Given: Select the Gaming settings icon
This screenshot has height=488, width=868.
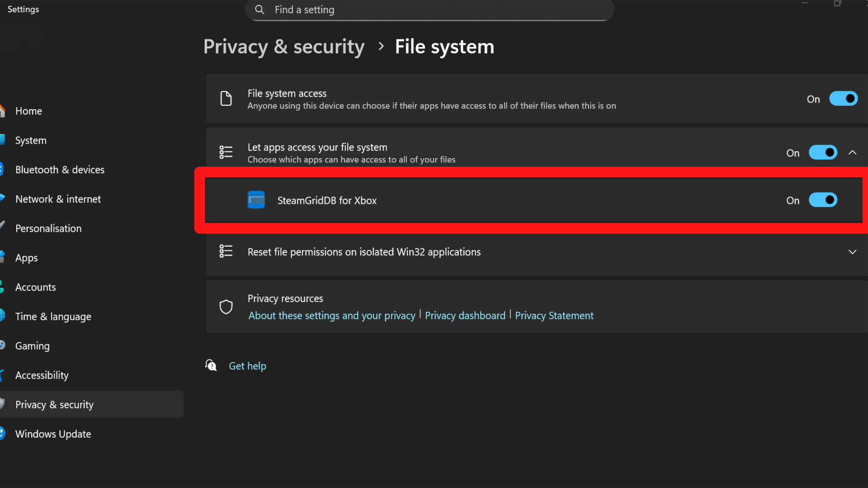Looking at the screenshot, I should 2,346.
